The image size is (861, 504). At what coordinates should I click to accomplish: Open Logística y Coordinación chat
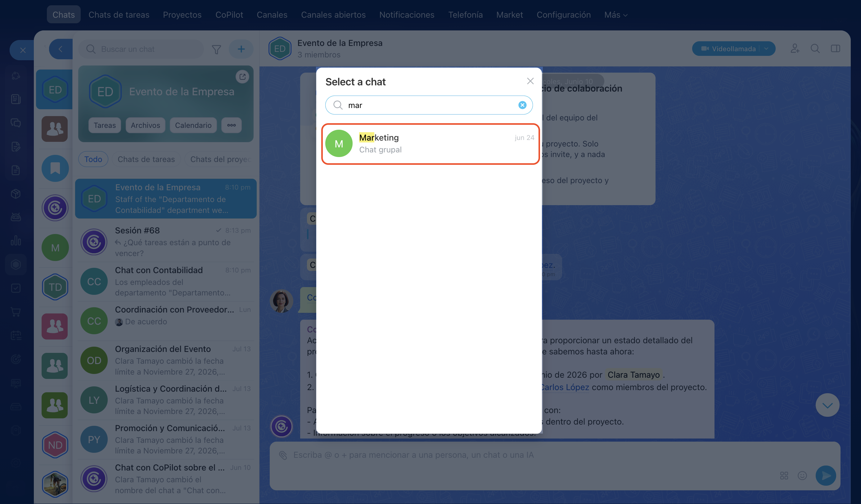[x=166, y=400]
